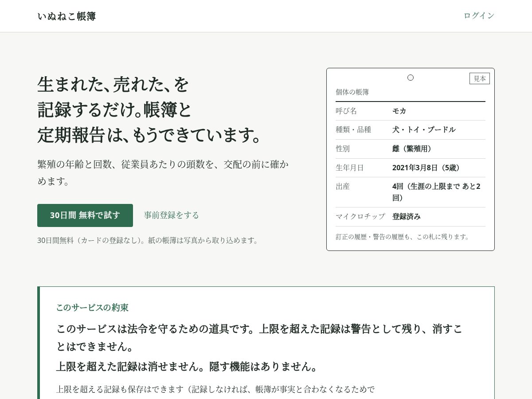Click the 呼び名 row label
Image resolution: width=532 pixels, height=399 pixels.
pyautogui.click(x=346, y=111)
